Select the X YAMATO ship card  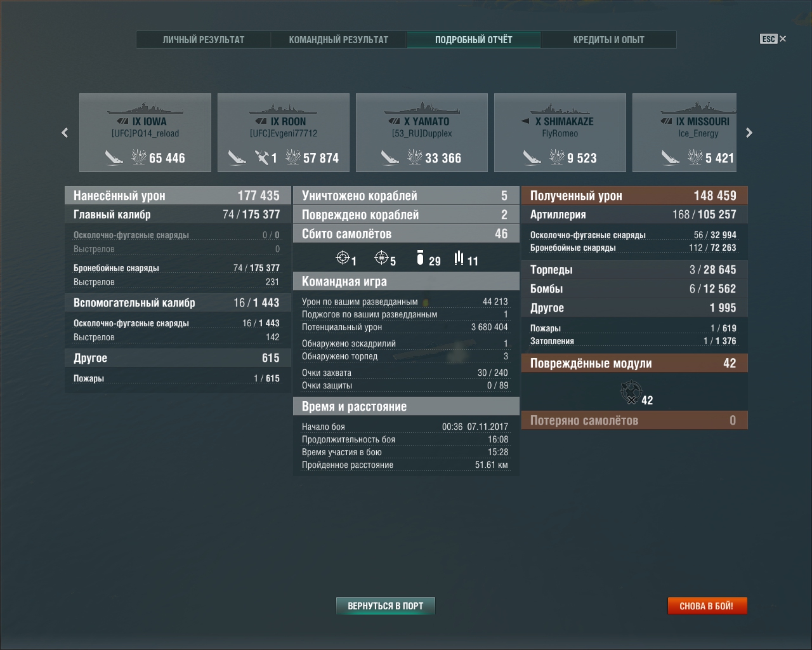(x=422, y=133)
